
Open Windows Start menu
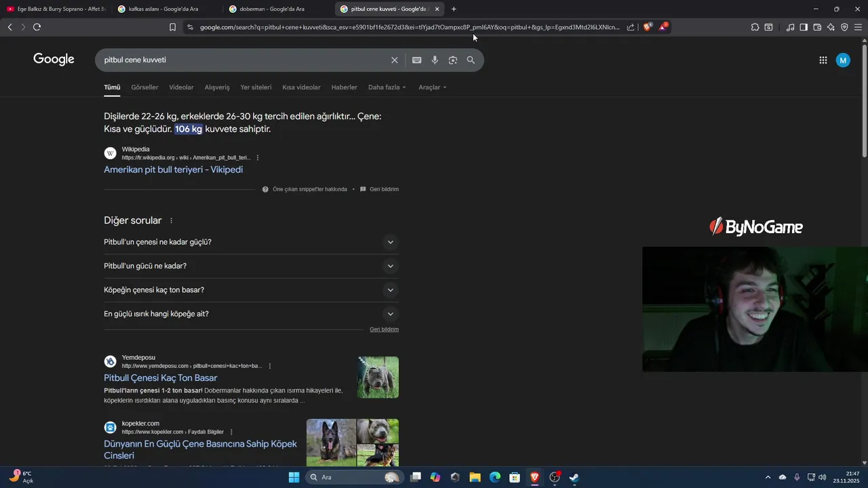(x=294, y=477)
